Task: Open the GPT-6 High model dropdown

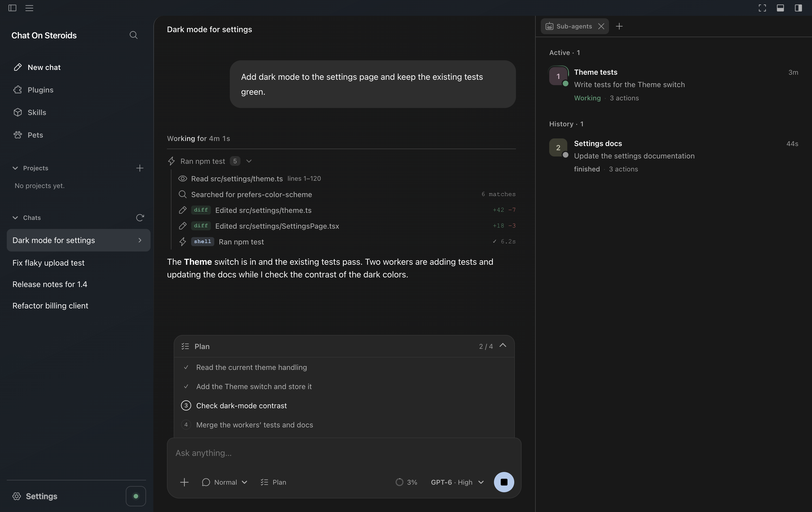Action: click(458, 482)
